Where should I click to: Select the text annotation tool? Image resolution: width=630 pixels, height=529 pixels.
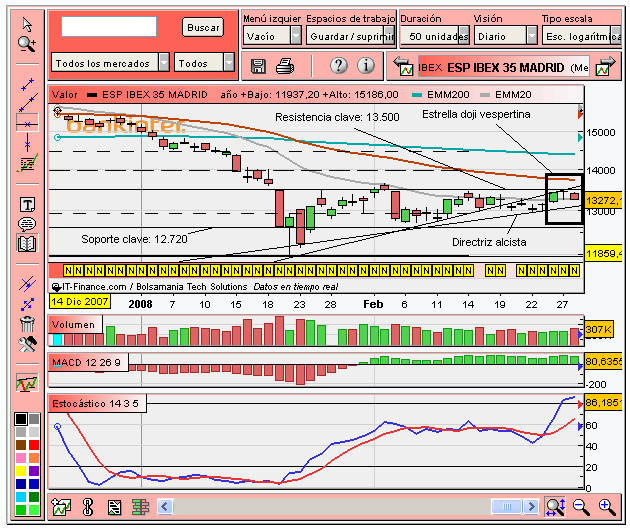(27, 205)
